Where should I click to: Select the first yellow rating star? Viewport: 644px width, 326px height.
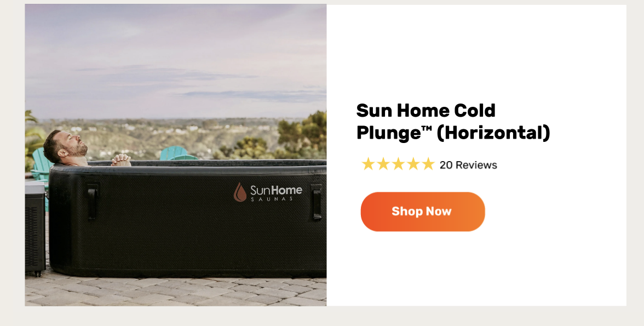[368, 164]
